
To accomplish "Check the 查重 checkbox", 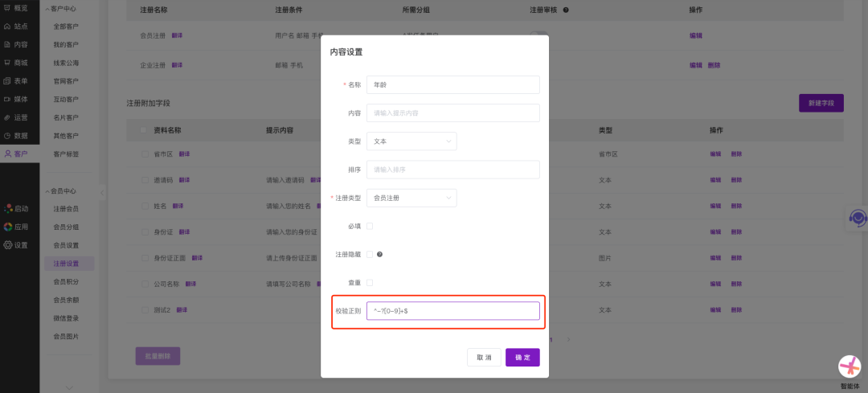I will click(x=370, y=282).
